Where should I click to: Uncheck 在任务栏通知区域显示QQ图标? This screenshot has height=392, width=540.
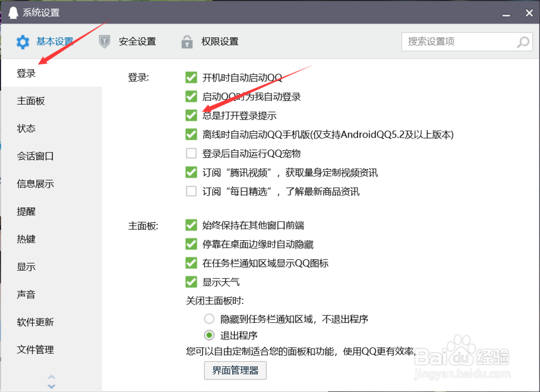point(191,263)
